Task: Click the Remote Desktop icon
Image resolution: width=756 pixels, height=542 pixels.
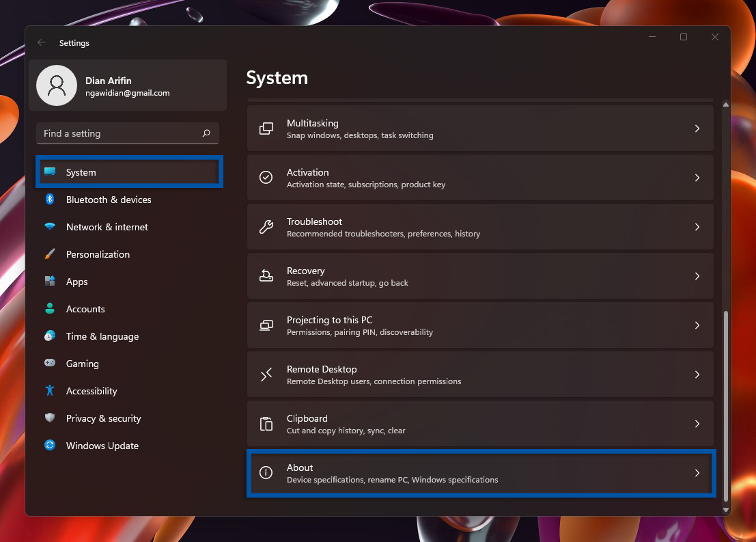Action: [x=266, y=375]
